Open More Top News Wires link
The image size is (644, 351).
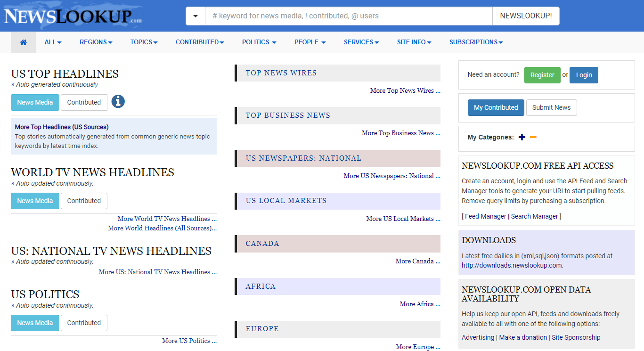tap(405, 90)
